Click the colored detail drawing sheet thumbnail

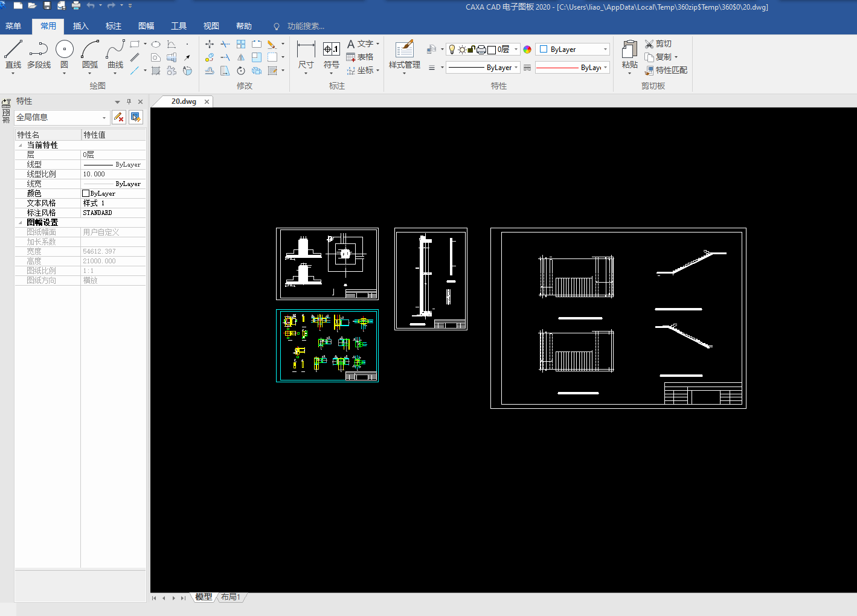pyautogui.click(x=327, y=345)
